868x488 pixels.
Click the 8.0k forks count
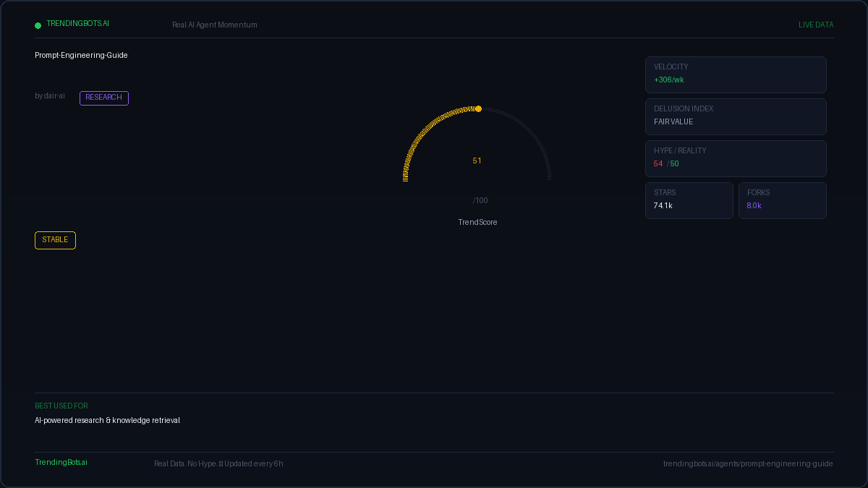point(754,205)
